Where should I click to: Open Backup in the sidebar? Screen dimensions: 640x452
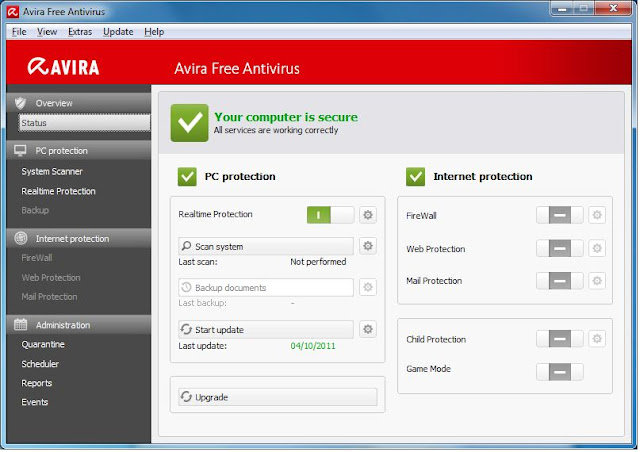35,210
